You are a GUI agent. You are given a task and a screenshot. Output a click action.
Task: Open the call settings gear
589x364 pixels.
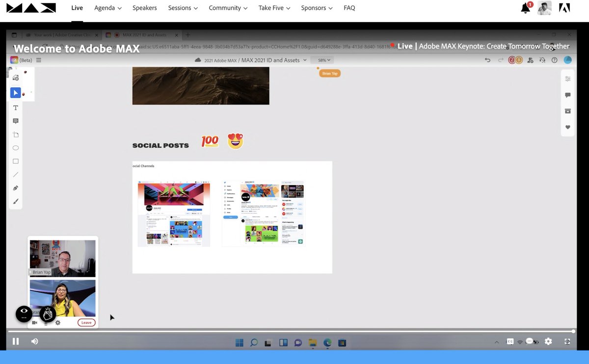coord(57,323)
